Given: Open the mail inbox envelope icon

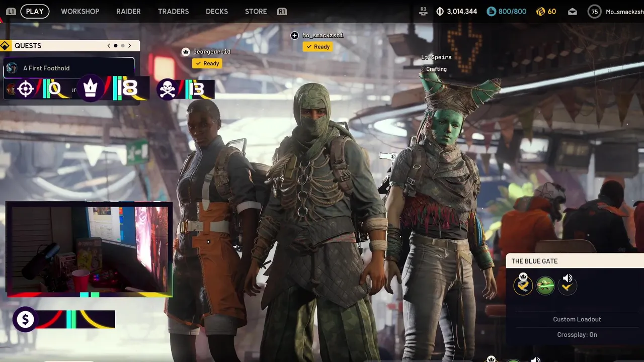Looking at the screenshot, I should (573, 12).
